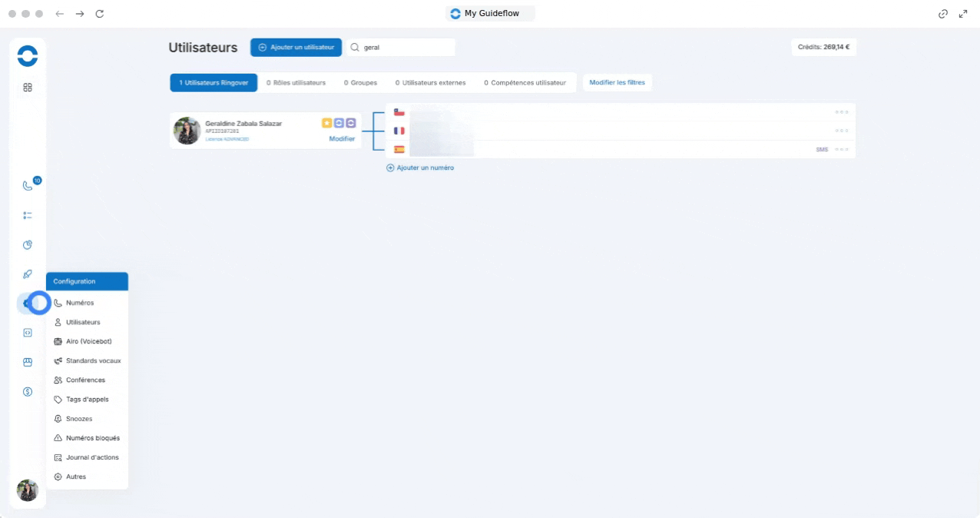
Task: Click the rocket icon in the sidebar
Action: coord(28,274)
